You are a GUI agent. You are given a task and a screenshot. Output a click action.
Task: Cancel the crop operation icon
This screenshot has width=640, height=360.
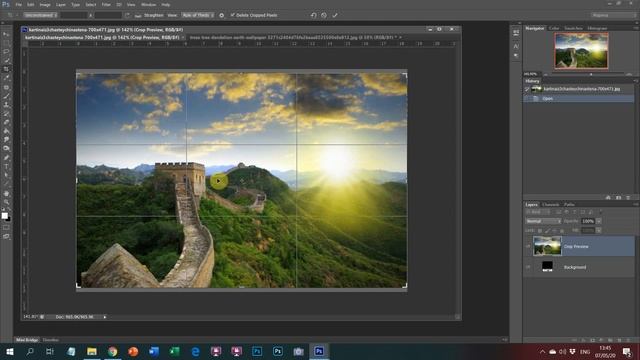324,15
